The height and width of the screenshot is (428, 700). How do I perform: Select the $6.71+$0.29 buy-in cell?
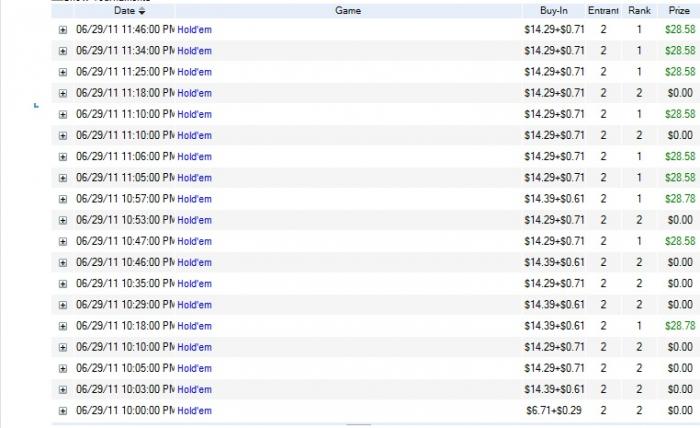[554, 411]
